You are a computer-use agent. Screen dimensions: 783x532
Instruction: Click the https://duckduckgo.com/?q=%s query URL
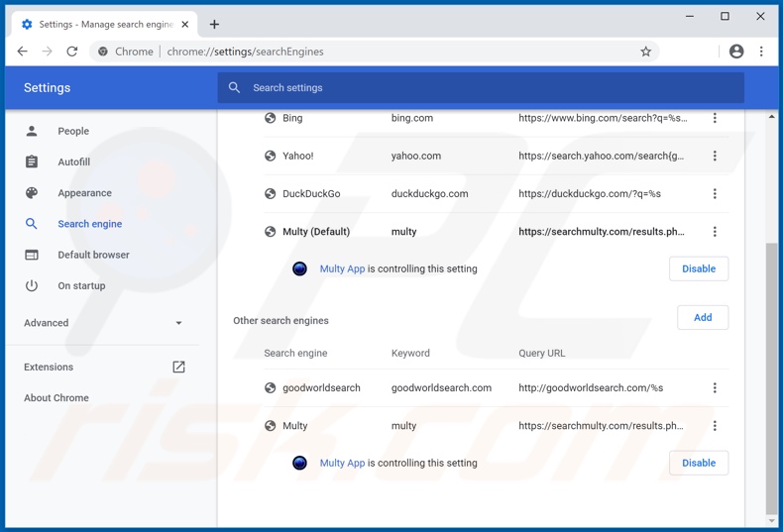tap(590, 193)
